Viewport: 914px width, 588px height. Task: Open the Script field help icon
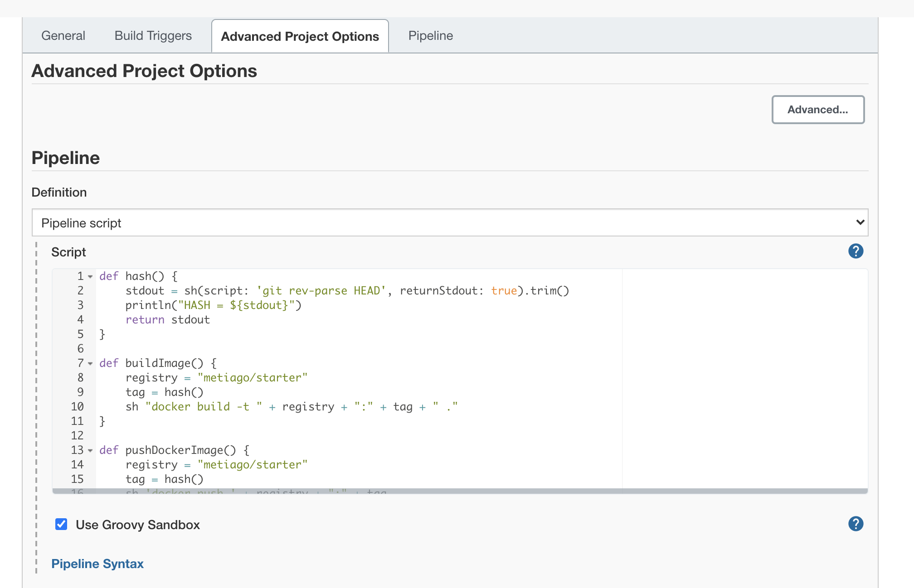point(856,251)
